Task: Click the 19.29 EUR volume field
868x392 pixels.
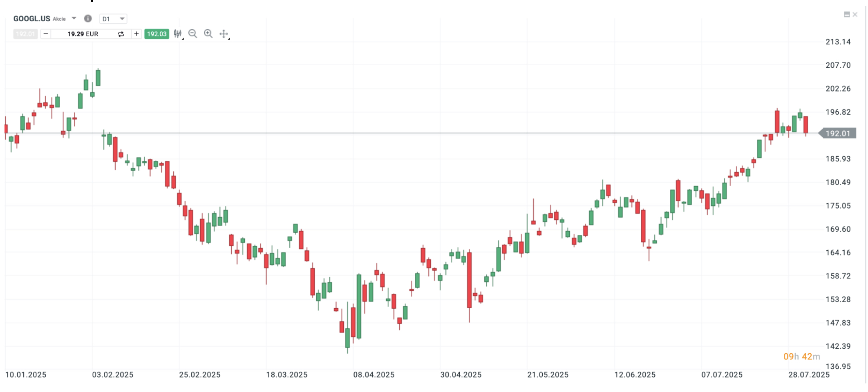Action: coord(83,34)
